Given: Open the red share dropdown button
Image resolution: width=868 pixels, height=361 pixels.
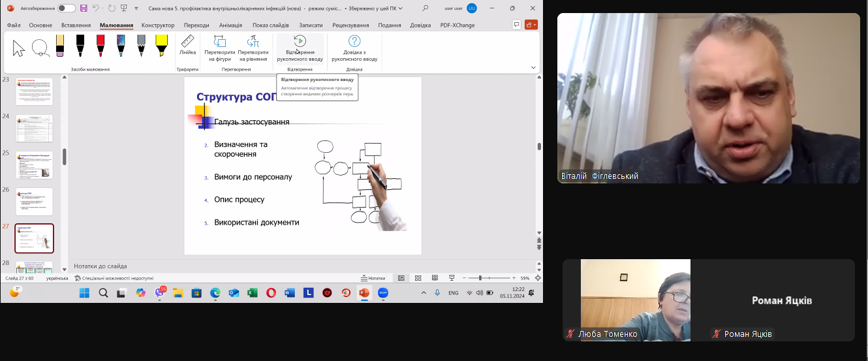Looking at the screenshot, I should 531,25.
